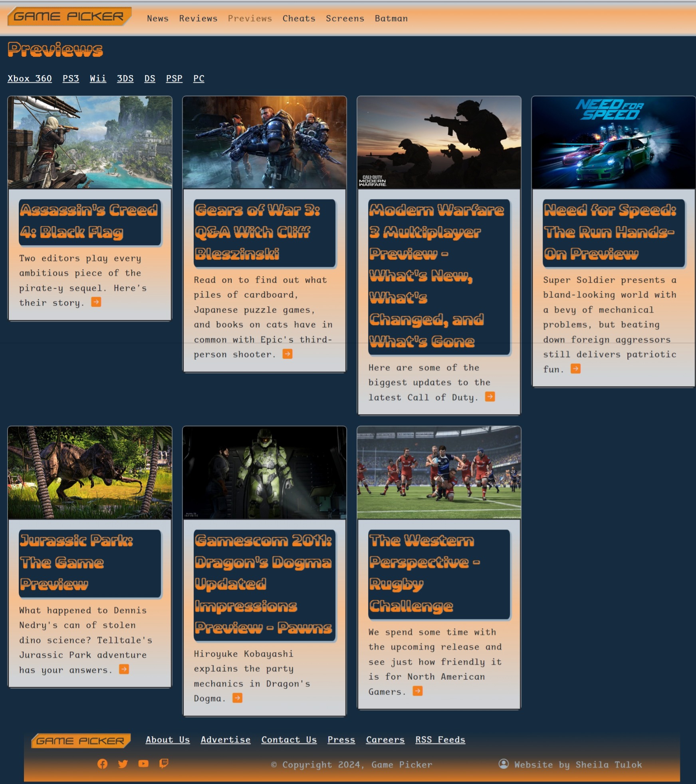Open the Gears of War 3 thumbnail

coord(264,142)
